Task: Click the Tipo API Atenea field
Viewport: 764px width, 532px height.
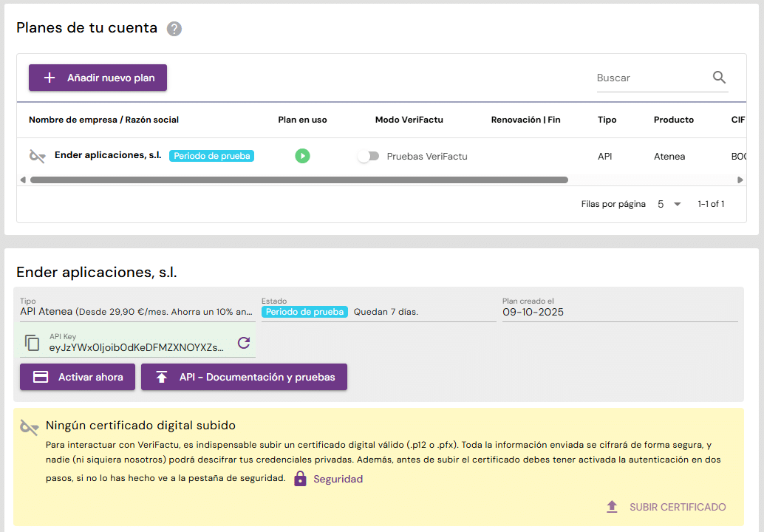Action: coord(137,312)
